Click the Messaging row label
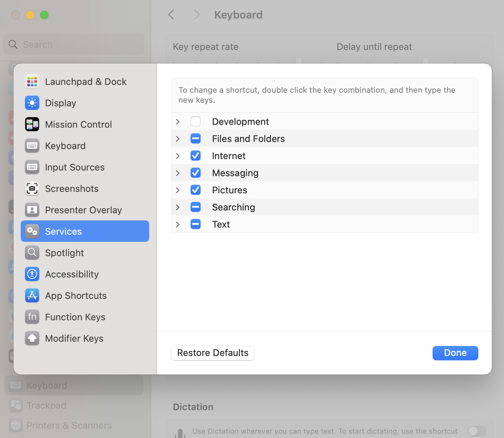 [235, 173]
